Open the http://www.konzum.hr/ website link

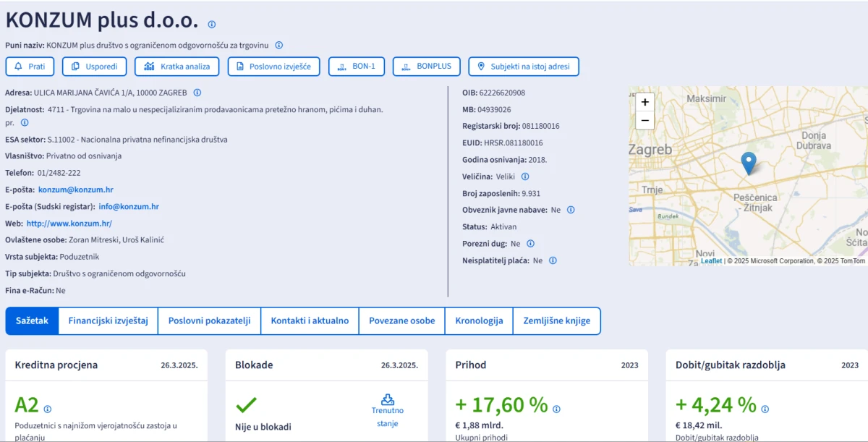tap(69, 224)
